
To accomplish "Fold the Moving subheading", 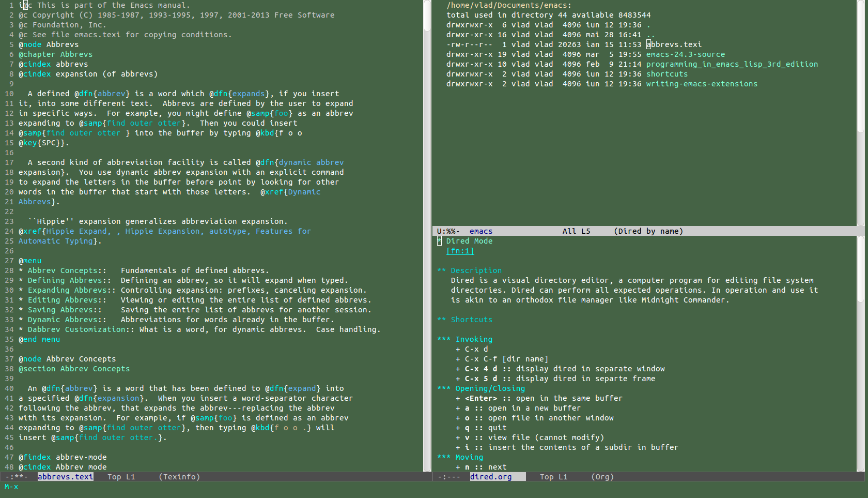I will click(x=460, y=457).
